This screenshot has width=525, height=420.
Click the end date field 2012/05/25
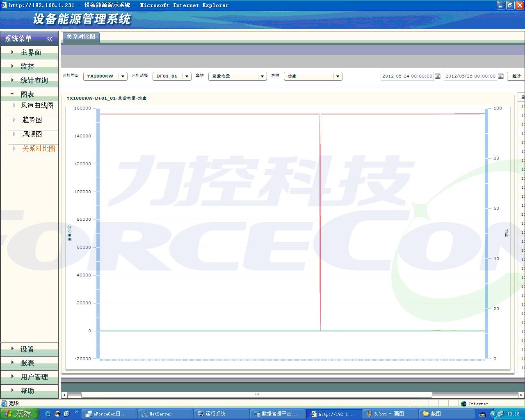470,76
